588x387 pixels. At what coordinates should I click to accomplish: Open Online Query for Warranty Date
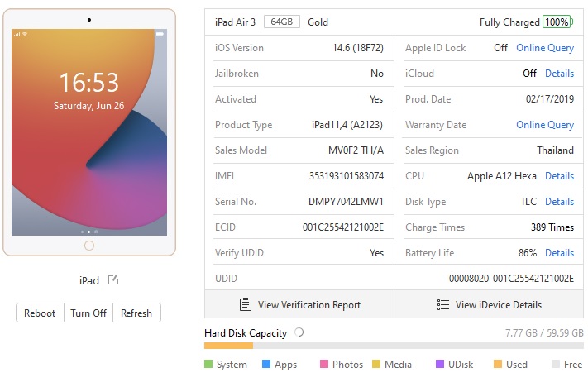[545, 125]
